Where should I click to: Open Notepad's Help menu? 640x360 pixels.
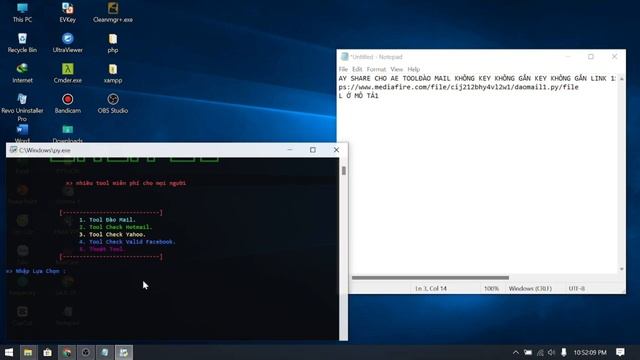413,69
